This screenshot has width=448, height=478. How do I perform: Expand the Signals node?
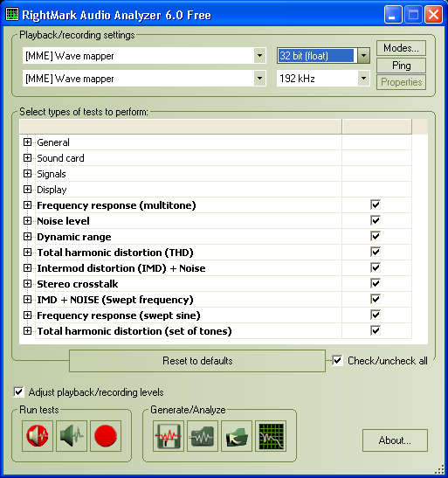click(27, 173)
